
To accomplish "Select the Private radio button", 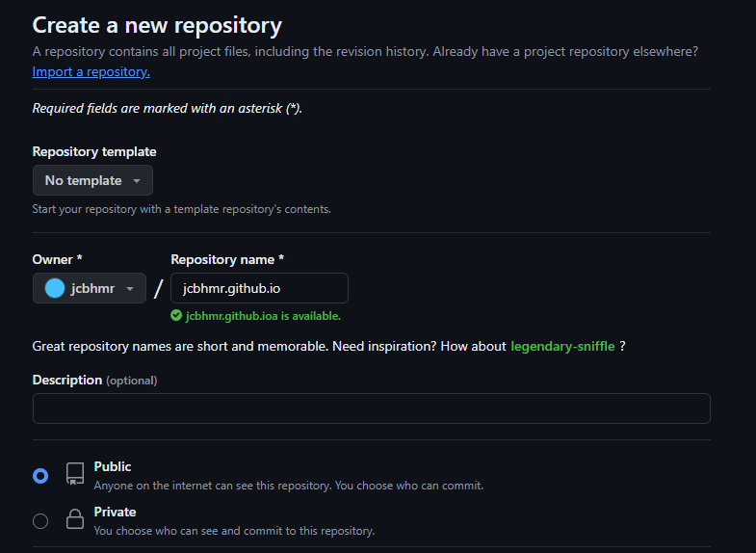I will (40, 521).
